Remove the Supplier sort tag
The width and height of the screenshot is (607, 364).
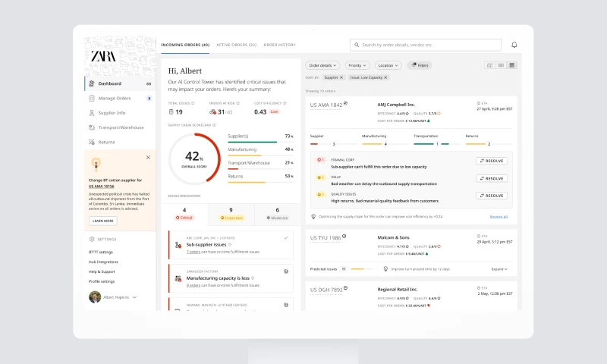coord(341,77)
